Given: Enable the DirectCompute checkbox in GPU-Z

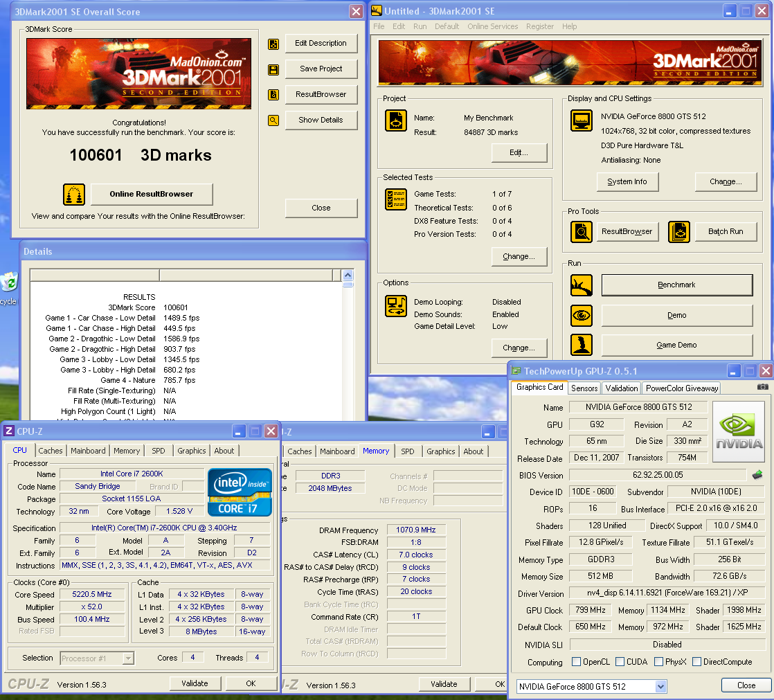Looking at the screenshot, I should tap(697, 661).
